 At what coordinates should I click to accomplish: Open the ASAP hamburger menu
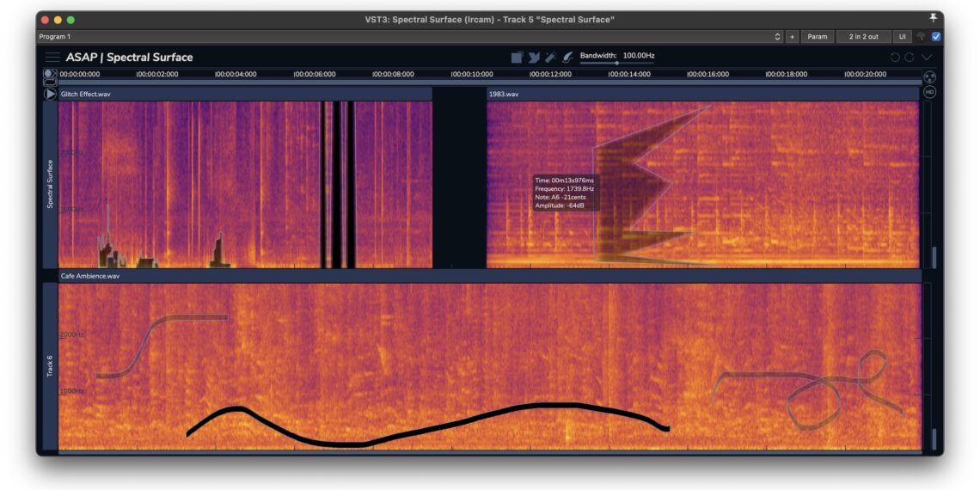pos(52,58)
